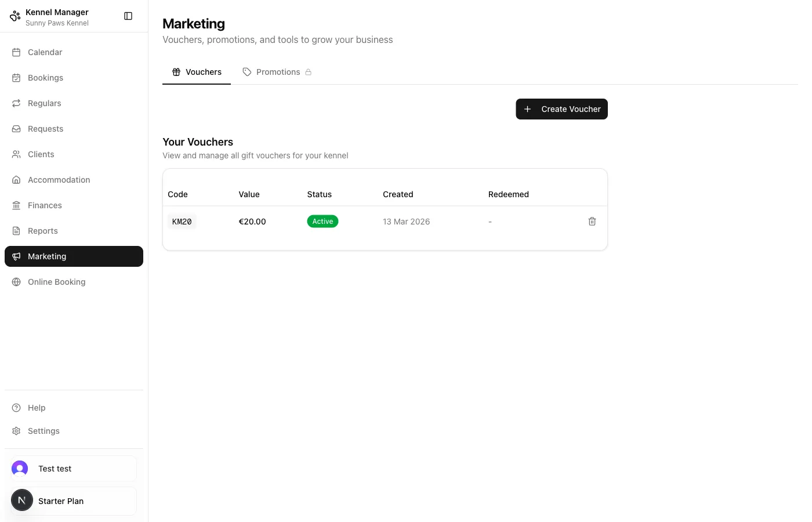Open Regulars via its arrows icon

pos(16,103)
